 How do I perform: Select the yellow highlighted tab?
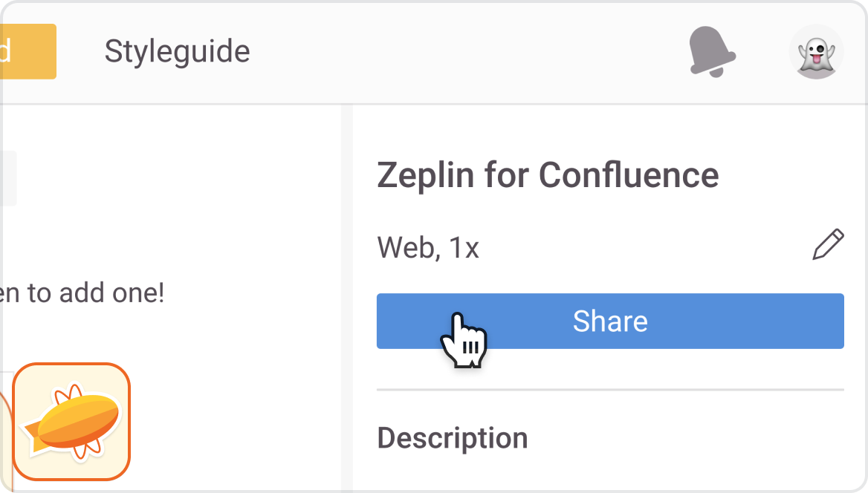(x=27, y=51)
